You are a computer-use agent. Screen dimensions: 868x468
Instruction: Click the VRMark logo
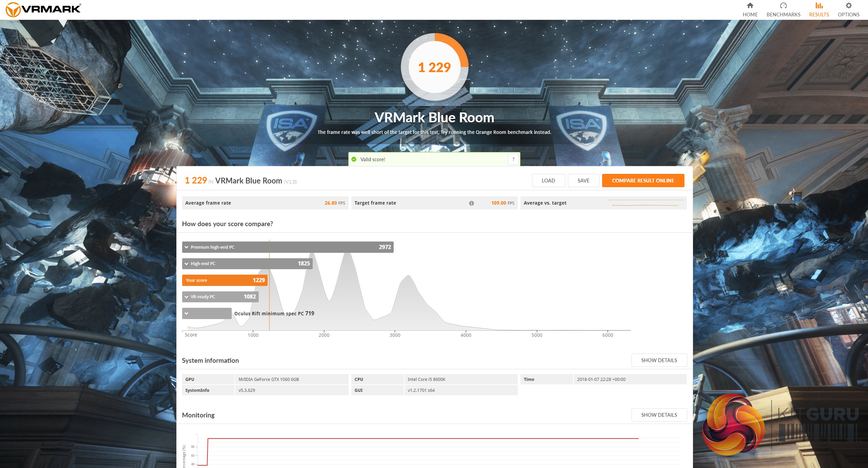[x=43, y=9]
